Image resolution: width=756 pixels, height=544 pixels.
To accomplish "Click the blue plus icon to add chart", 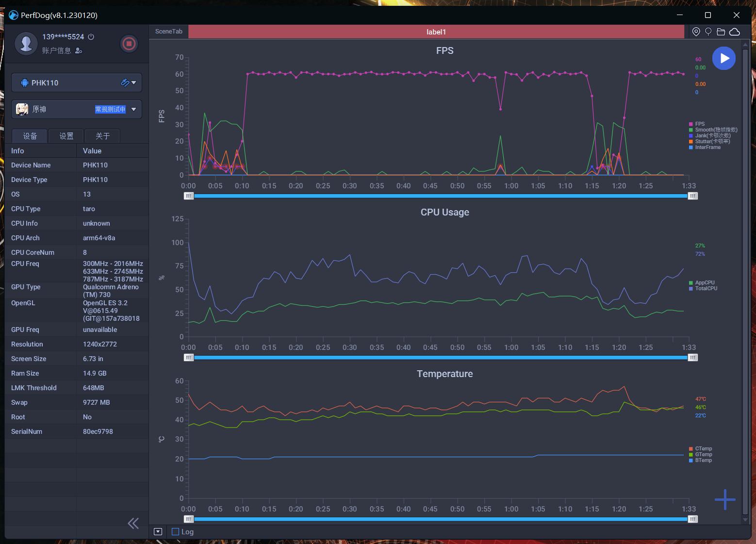I will pyautogui.click(x=725, y=499).
